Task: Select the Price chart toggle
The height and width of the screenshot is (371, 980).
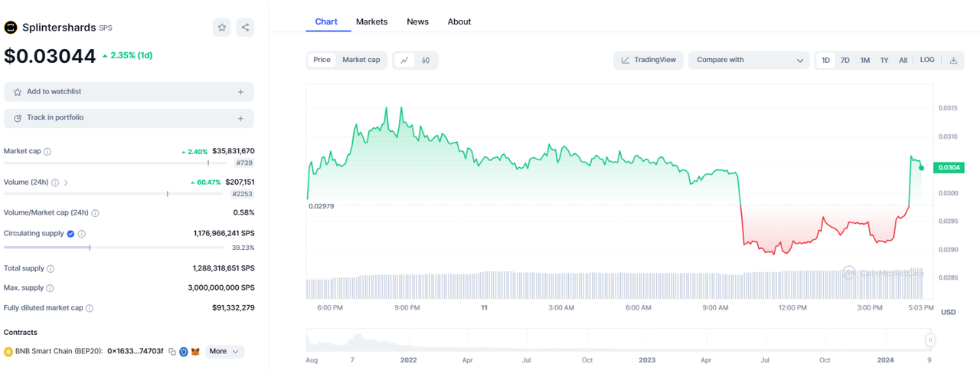Action: pyautogui.click(x=322, y=60)
